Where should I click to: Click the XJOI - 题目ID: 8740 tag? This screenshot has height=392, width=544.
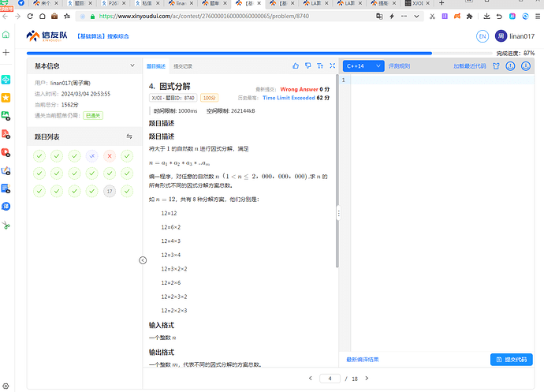click(173, 98)
